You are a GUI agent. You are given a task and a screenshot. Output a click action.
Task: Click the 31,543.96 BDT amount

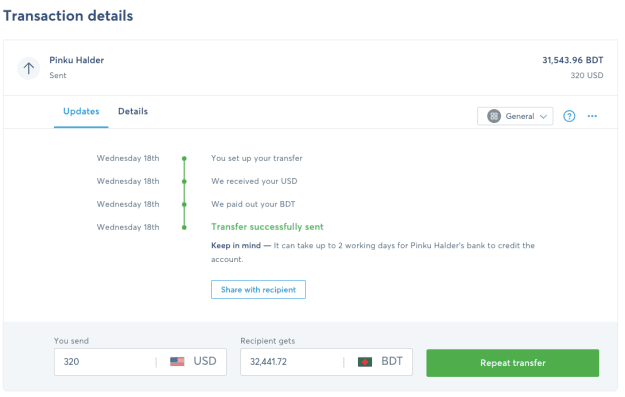pyautogui.click(x=572, y=60)
